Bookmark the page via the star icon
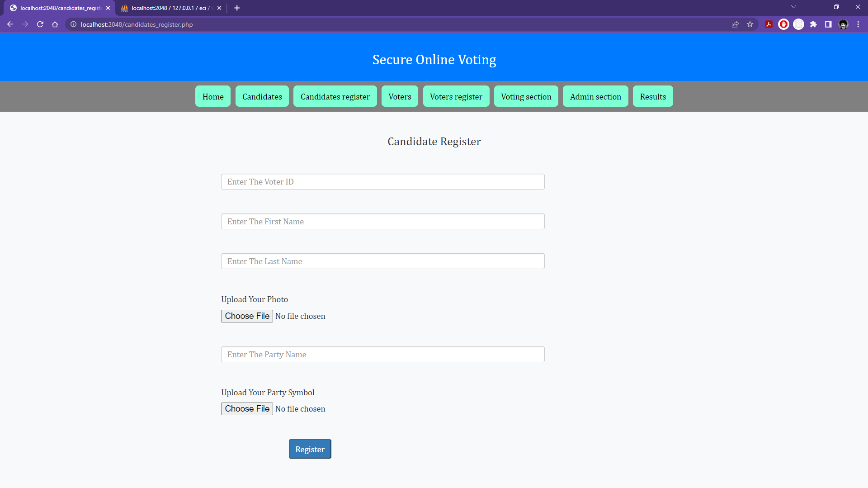This screenshot has width=868, height=488. tap(750, 24)
